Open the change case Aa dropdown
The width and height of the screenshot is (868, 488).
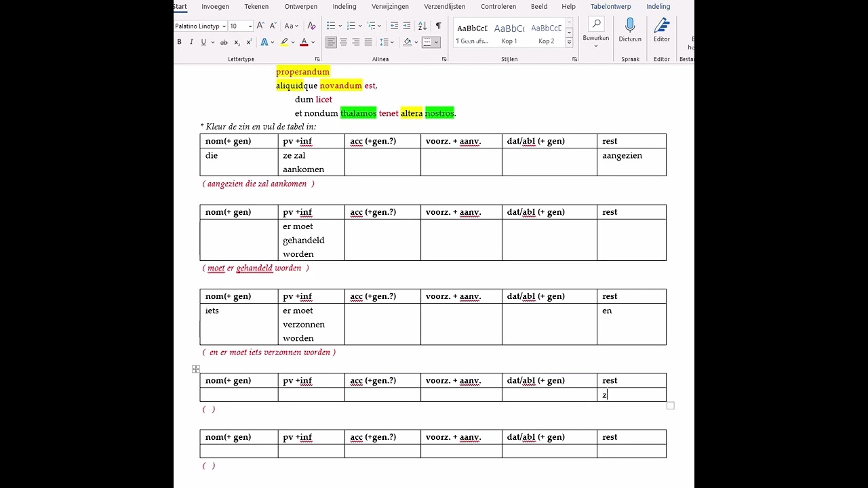[x=290, y=26]
